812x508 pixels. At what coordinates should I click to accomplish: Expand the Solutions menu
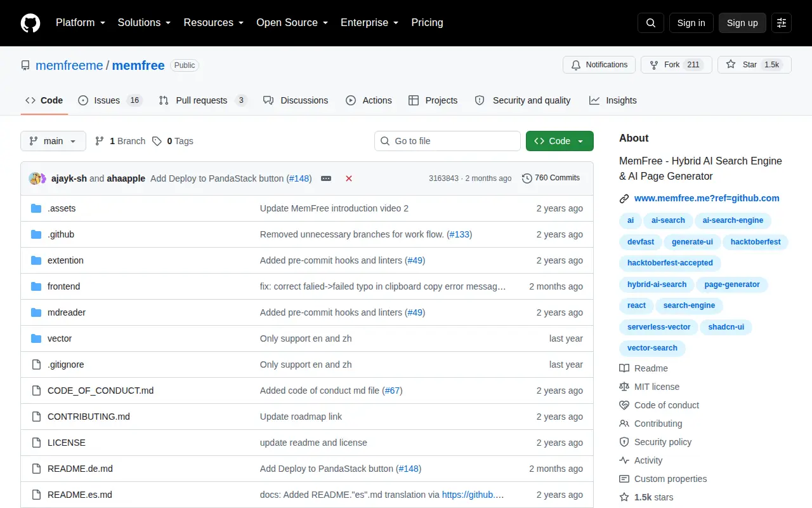coord(145,23)
